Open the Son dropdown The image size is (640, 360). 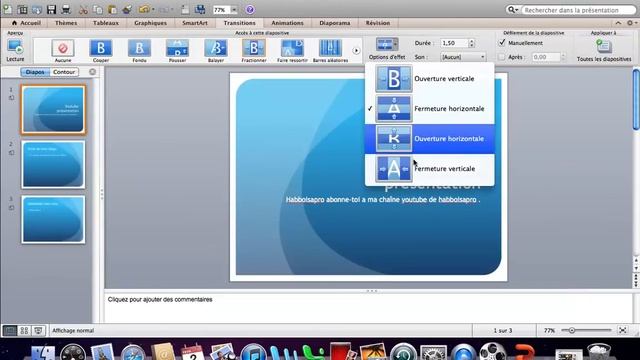pos(463,57)
